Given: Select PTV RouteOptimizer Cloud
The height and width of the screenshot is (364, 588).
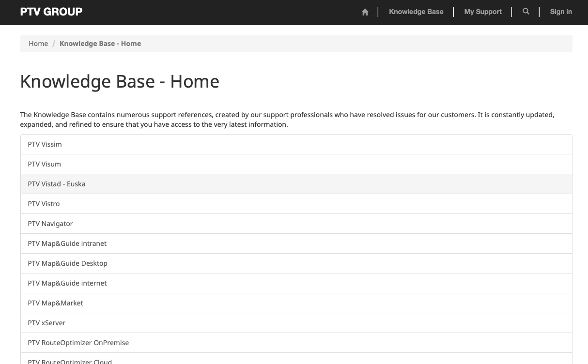Looking at the screenshot, I should pyautogui.click(x=70, y=361).
